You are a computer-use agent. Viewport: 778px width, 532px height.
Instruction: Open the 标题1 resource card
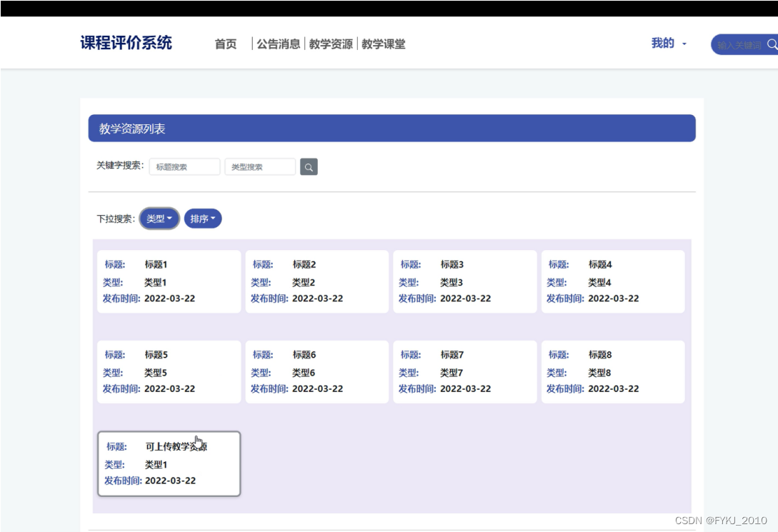(x=169, y=281)
